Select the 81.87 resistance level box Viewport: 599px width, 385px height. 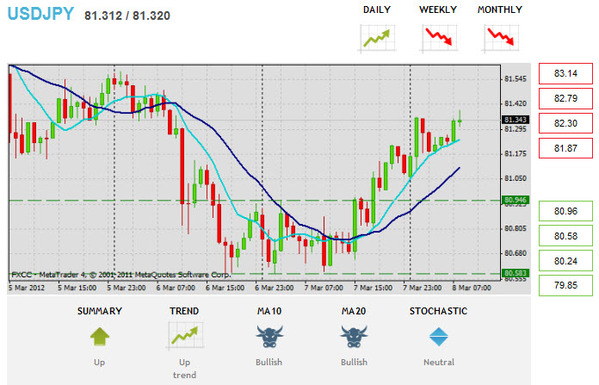click(x=566, y=148)
